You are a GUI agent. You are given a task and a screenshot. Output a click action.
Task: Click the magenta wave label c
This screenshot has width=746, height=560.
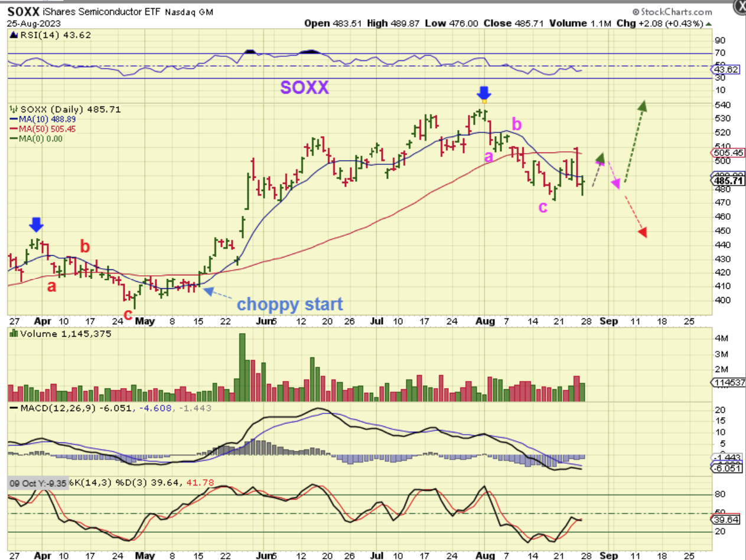coord(542,207)
